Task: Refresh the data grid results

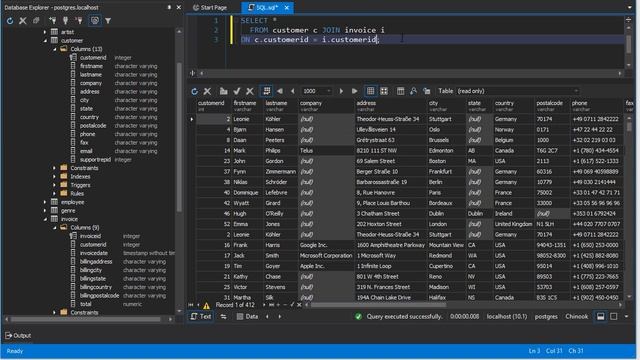Action: (194, 91)
